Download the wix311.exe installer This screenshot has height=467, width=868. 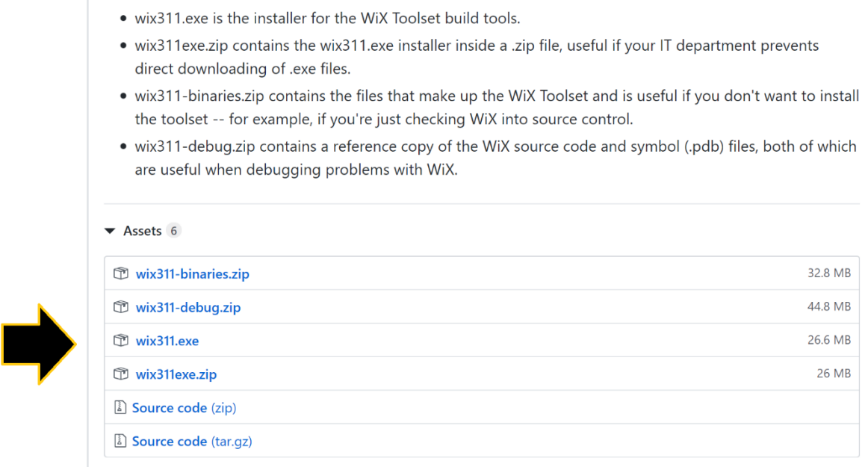[x=167, y=341]
